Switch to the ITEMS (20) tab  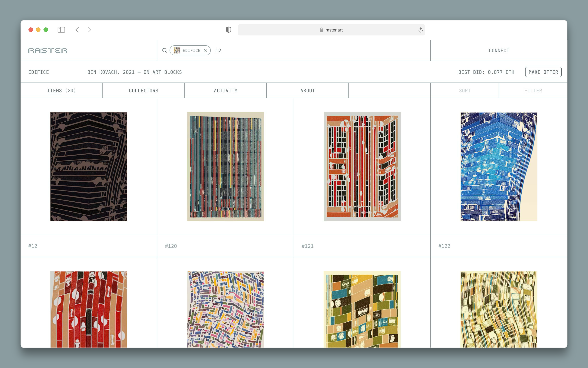pyautogui.click(x=61, y=91)
